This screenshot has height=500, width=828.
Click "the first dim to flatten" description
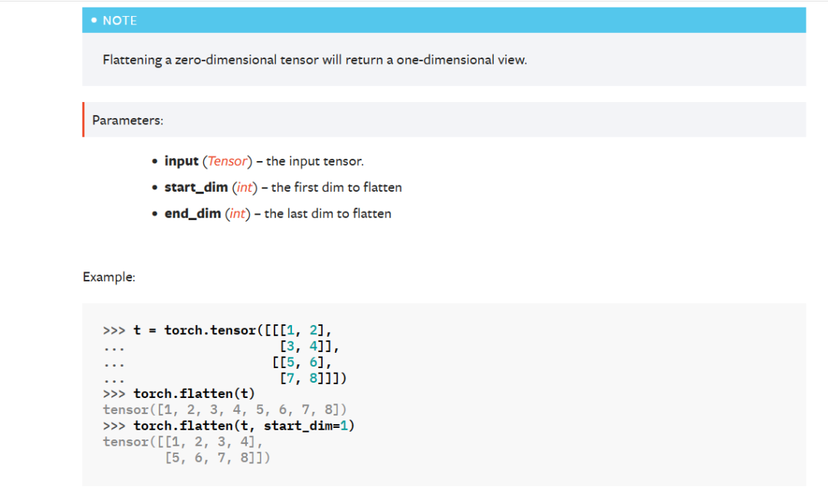333,187
